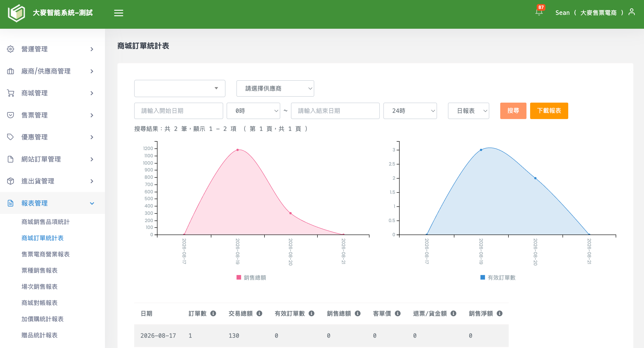
Task: Open the 0時 start hour dropdown
Action: point(253,111)
